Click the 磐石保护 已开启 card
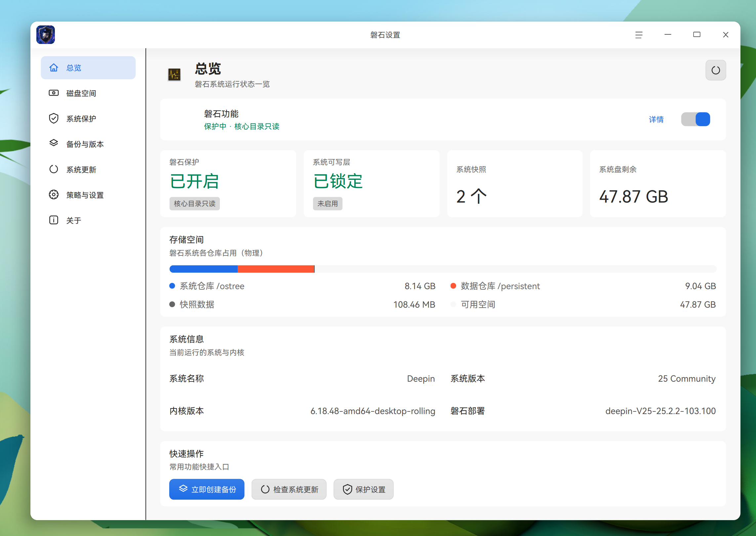The image size is (756, 536). [228, 184]
